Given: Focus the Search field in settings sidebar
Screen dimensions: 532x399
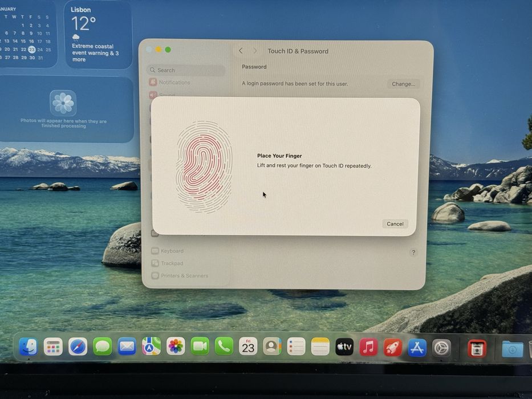Looking at the screenshot, I should (186, 70).
